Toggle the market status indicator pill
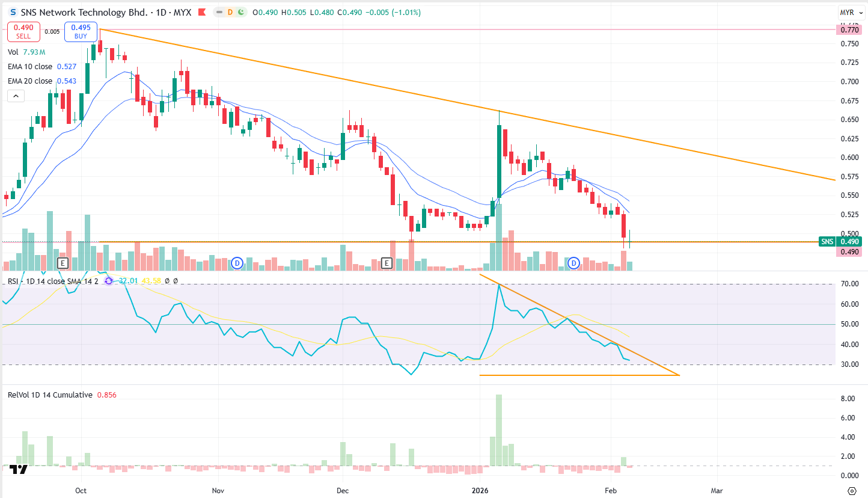 click(230, 12)
